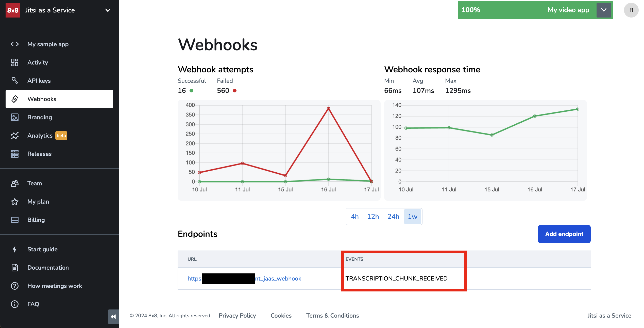Switch to the 24h time range
Image resolution: width=644 pixels, height=328 pixels.
click(x=393, y=217)
